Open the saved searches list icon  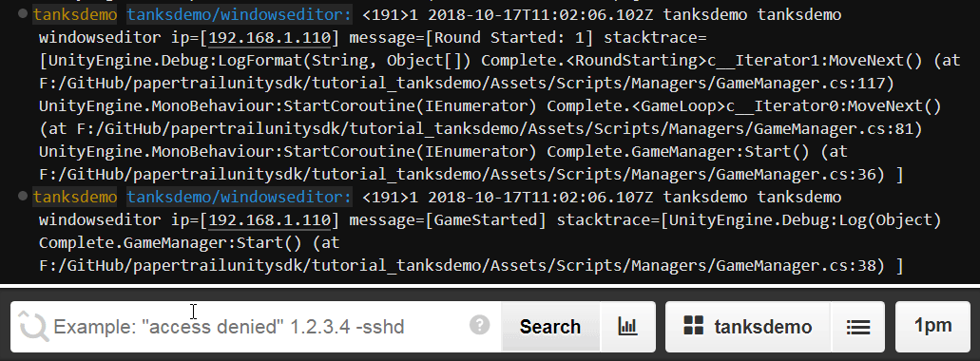pyautogui.click(x=858, y=327)
